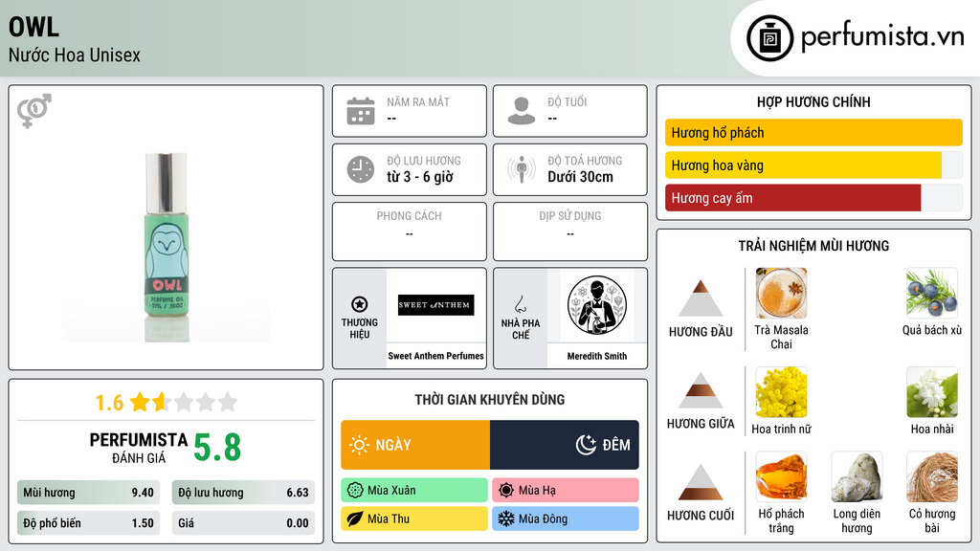
Task: Click the top notes pyramid icon
Action: (x=701, y=298)
